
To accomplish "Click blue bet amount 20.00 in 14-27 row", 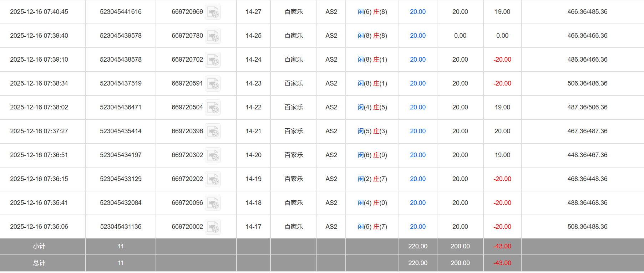I will 417,12.
